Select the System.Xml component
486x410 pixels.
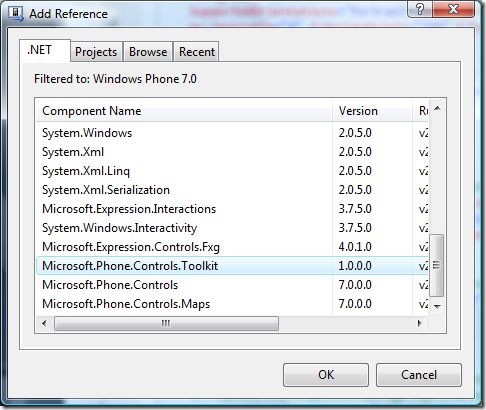232,152
